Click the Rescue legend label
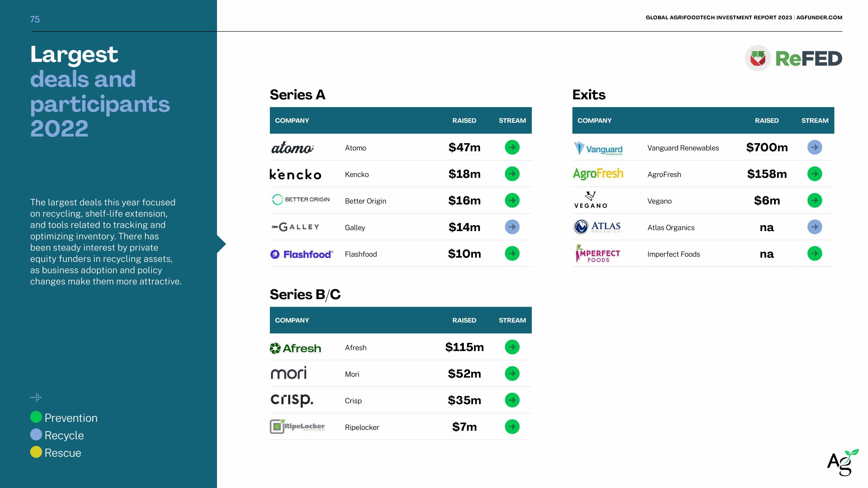 63,453
